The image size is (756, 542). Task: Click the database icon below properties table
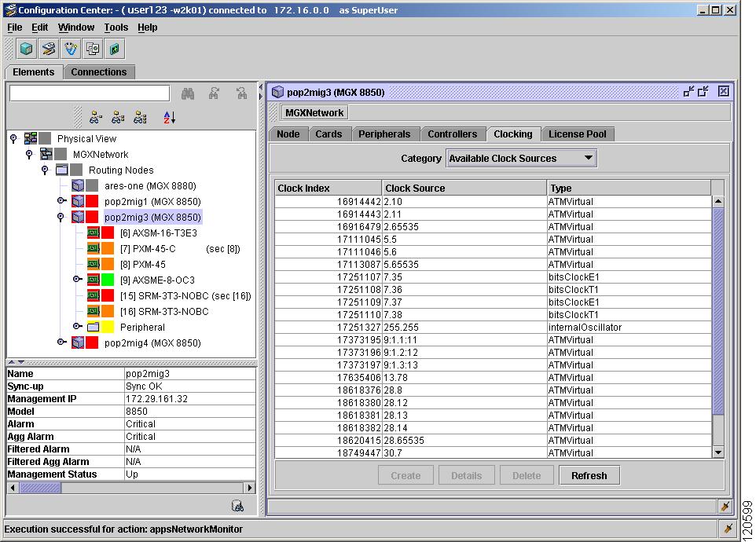point(237,505)
